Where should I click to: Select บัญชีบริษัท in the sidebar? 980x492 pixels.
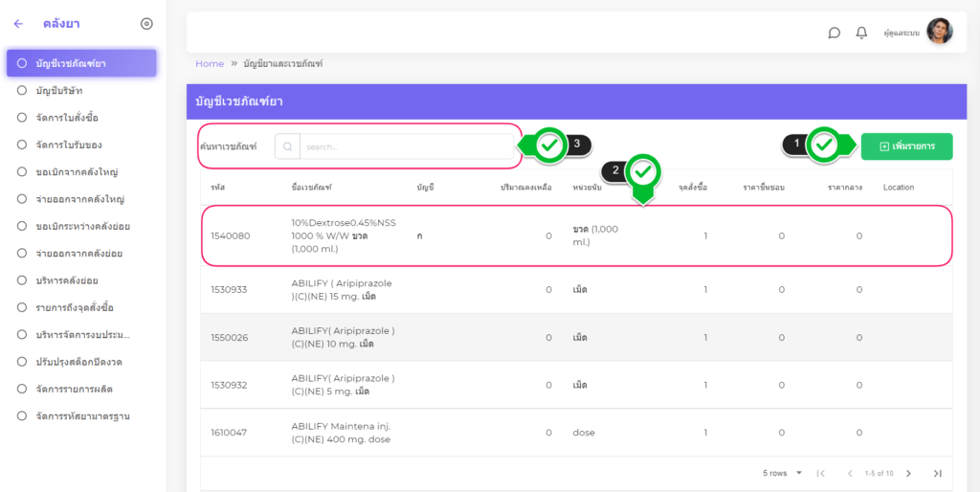pos(59,91)
